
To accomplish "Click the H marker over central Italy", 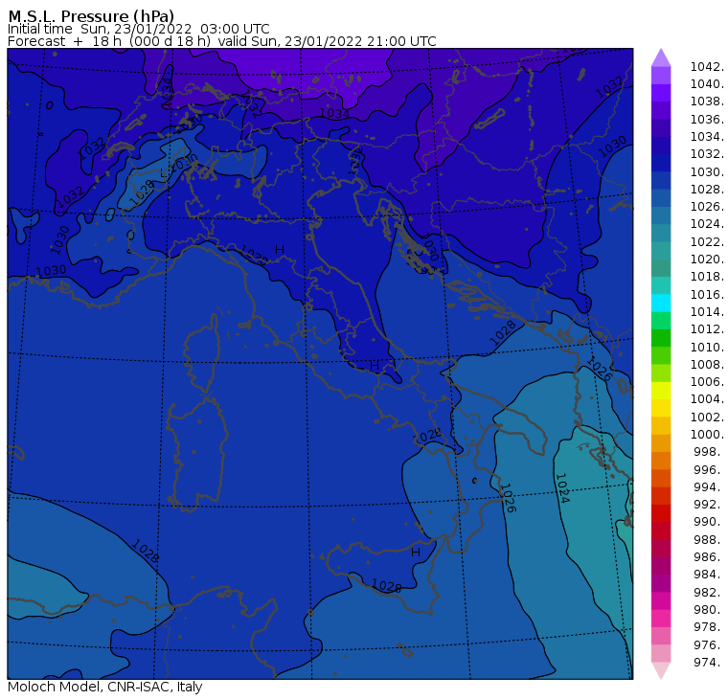I will pos(375,366).
